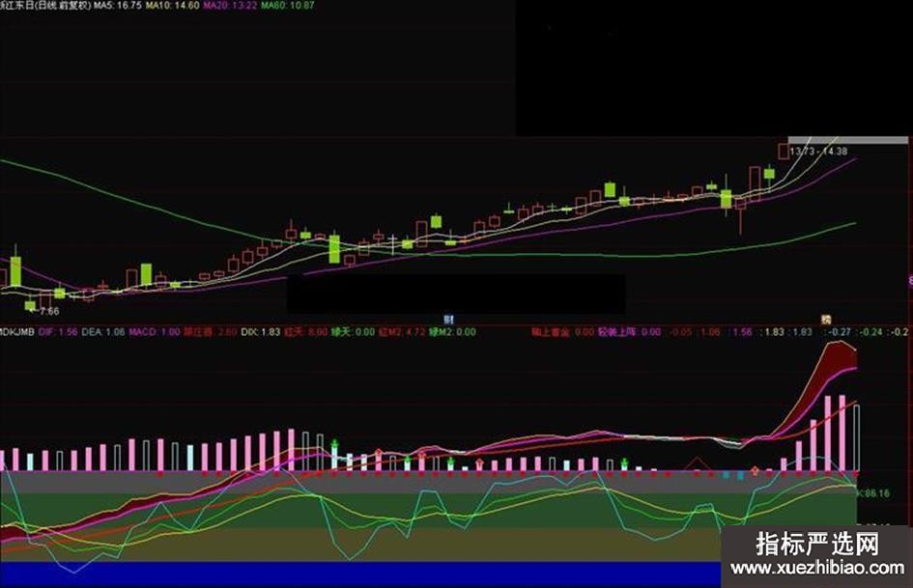
Task: Click the yellow badge icon near the chart's bottom right
Action: (826, 319)
